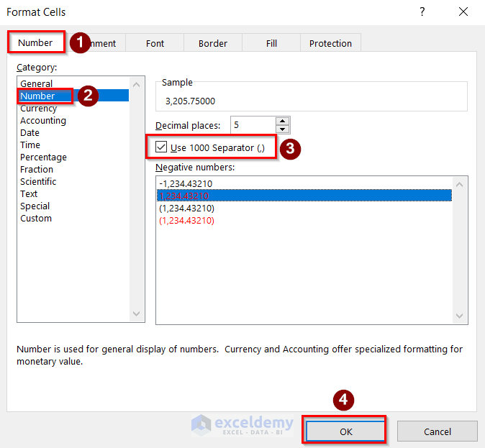Switch to the Font tab
The image size is (485, 448).
(x=155, y=43)
